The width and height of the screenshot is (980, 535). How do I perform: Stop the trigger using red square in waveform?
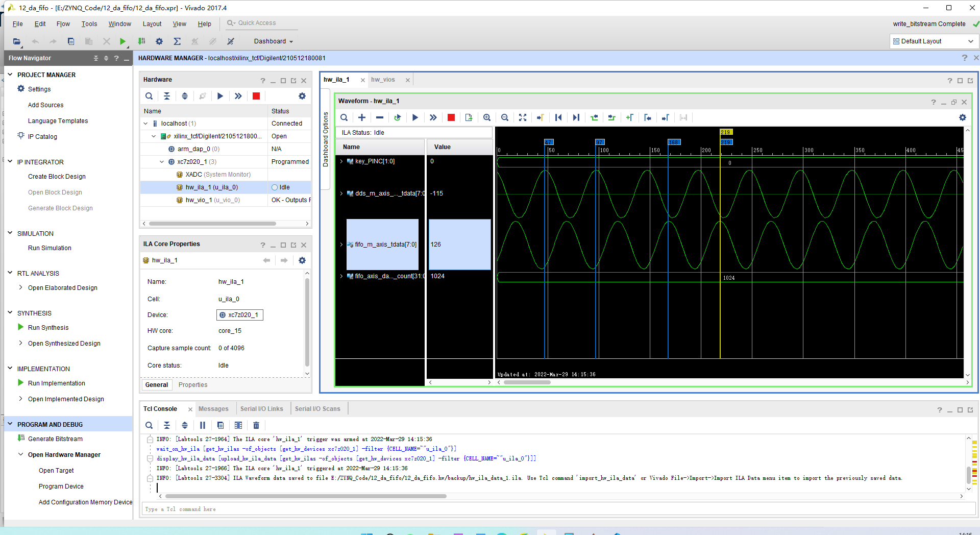point(451,117)
